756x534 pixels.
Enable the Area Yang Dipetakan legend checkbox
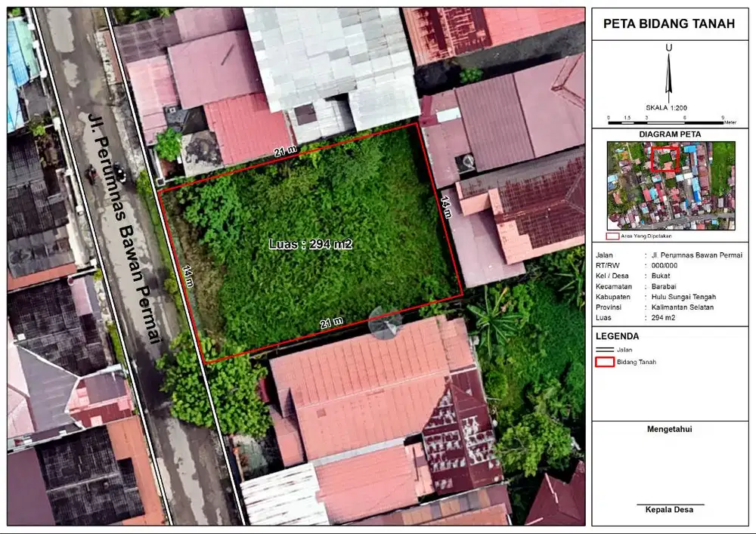coord(612,236)
